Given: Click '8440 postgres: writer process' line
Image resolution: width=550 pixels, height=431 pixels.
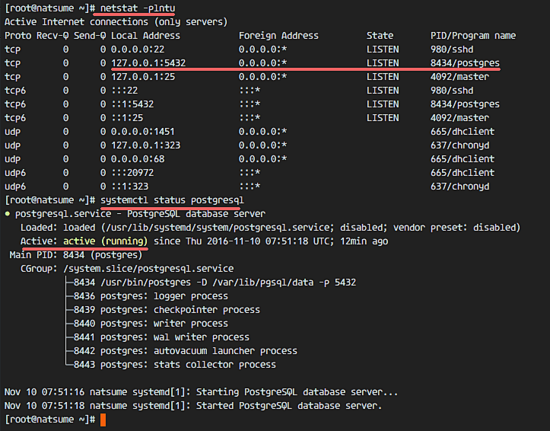Looking at the screenshot, I should pyautogui.click(x=151, y=323).
